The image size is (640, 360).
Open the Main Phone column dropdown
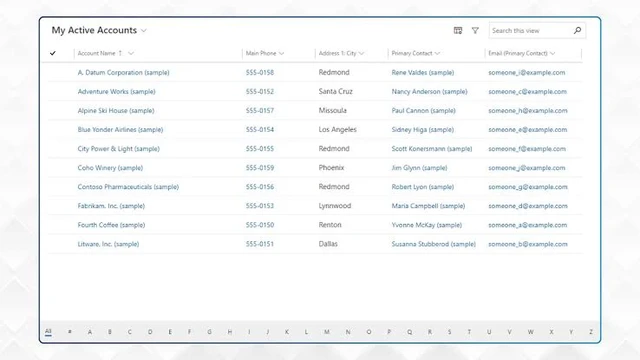pos(281,53)
